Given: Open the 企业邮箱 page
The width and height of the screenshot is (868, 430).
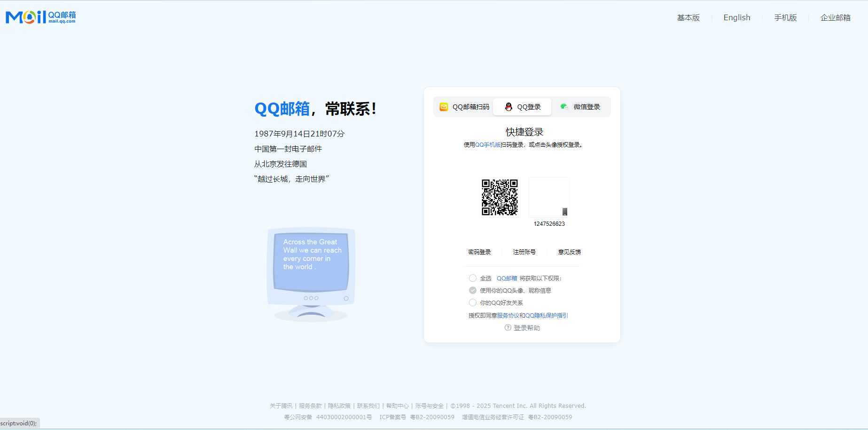Looking at the screenshot, I should 836,17.
